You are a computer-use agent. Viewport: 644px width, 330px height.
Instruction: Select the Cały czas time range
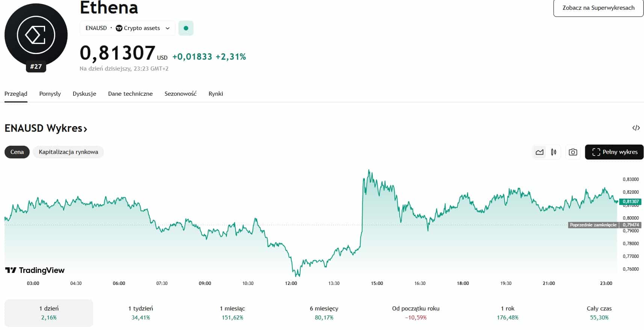click(599, 313)
